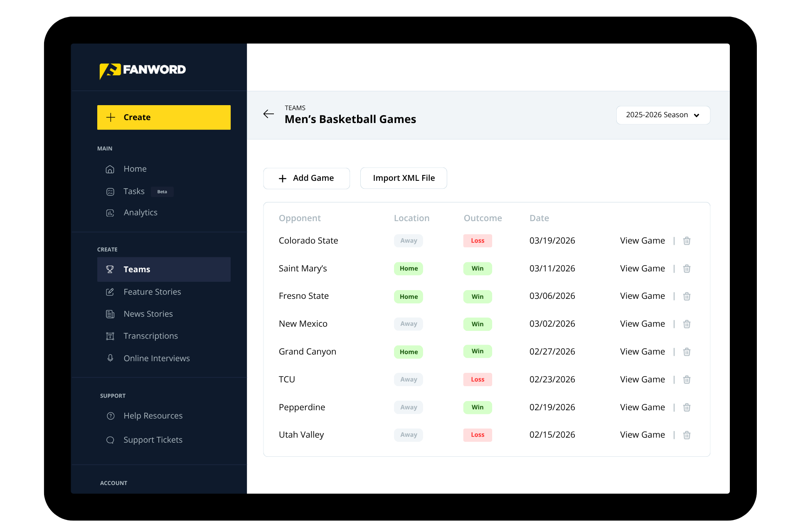Click trash icon for the Pepperdine game
The image size is (798, 532).
point(687,407)
